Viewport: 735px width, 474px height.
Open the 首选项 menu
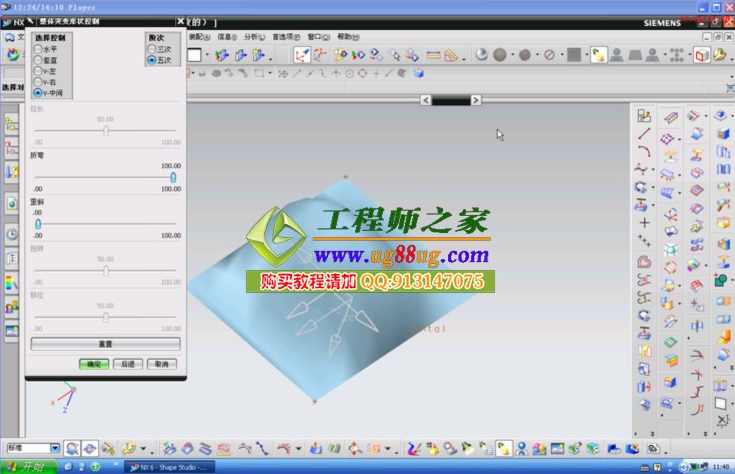click(x=286, y=37)
